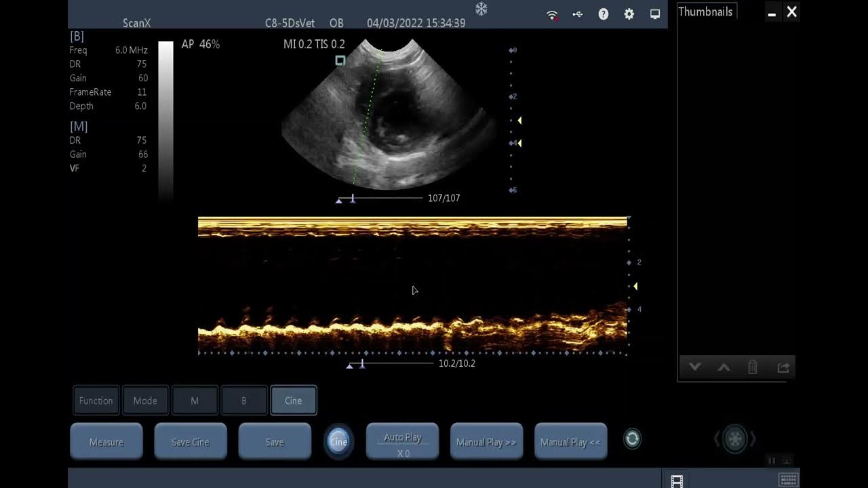Click the Freq 6.0 MHz parameter

[x=108, y=50]
